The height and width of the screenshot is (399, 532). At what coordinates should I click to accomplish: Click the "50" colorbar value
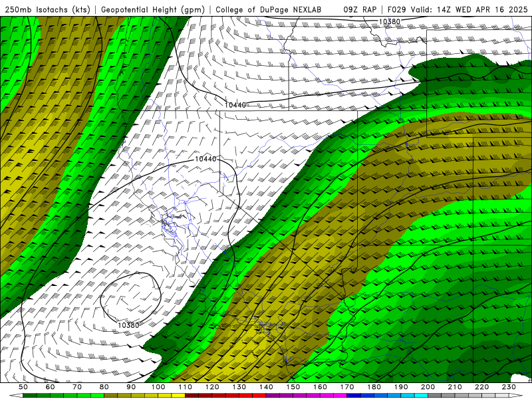pos(23,387)
